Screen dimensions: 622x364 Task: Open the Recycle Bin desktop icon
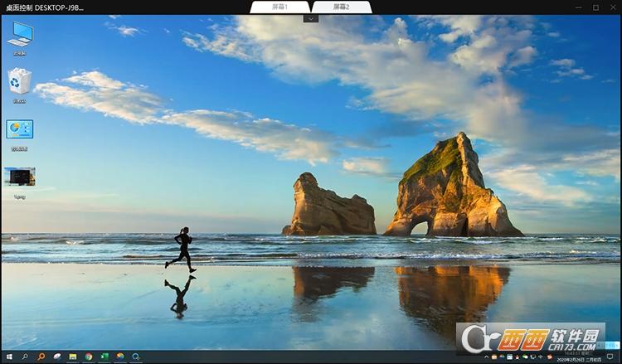point(19,83)
